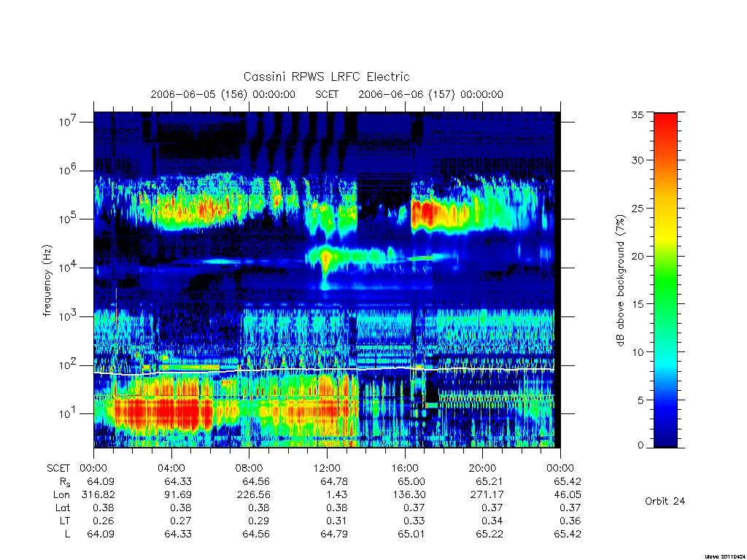Click the 'Rs' row label
Viewport: 747px width, 560px height.
tap(65, 482)
